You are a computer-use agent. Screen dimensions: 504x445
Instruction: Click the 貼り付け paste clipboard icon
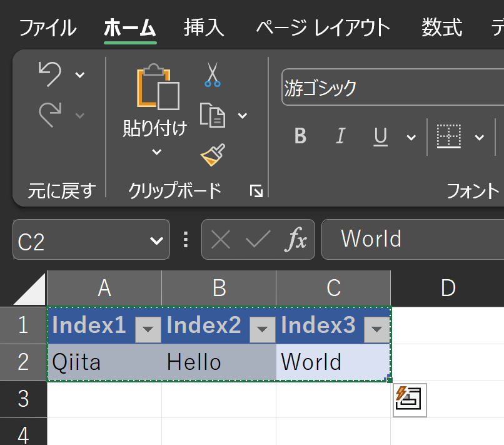click(x=158, y=87)
